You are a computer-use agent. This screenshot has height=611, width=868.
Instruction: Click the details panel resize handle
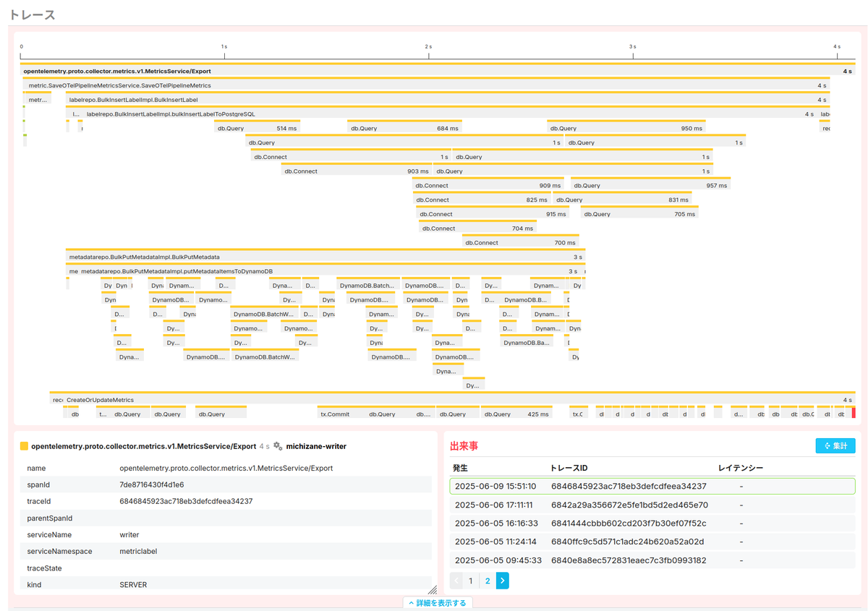tap(433, 590)
